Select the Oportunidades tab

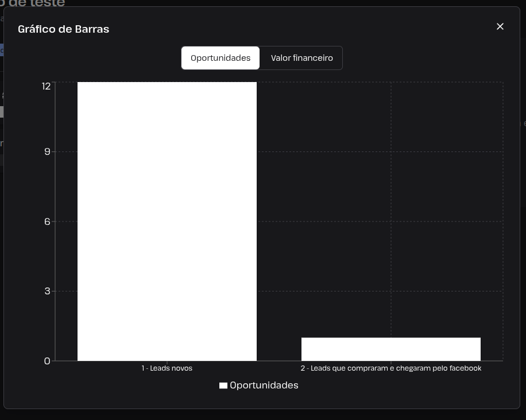(x=221, y=58)
